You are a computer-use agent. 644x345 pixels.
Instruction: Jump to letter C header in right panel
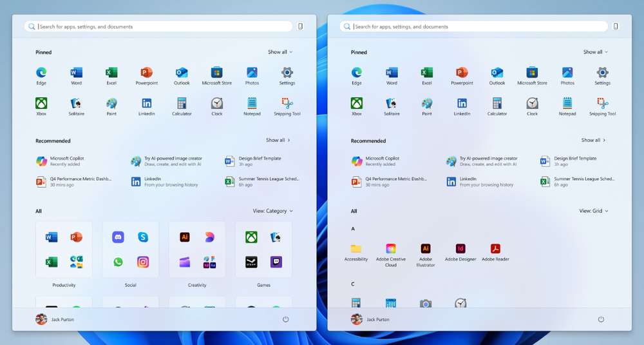point(353,284)
